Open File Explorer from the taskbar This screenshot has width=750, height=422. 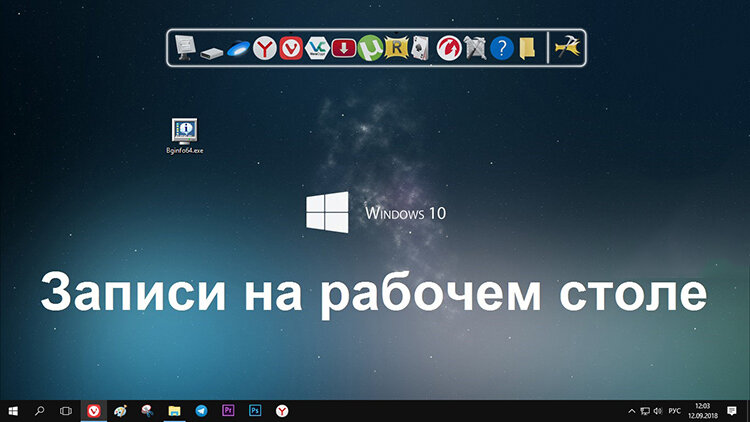coord(175,411)
